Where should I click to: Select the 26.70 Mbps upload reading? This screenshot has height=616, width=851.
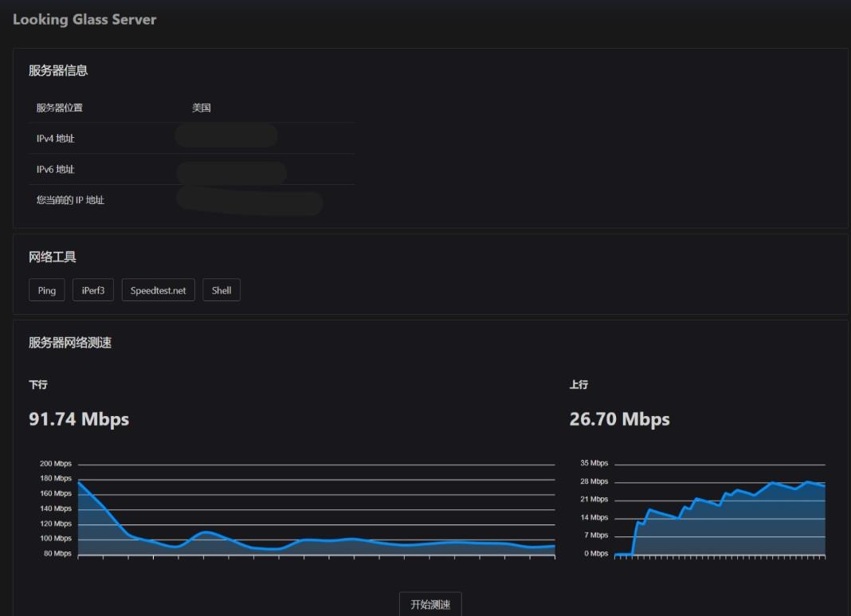pyautogui.click(x=619, y=419)
